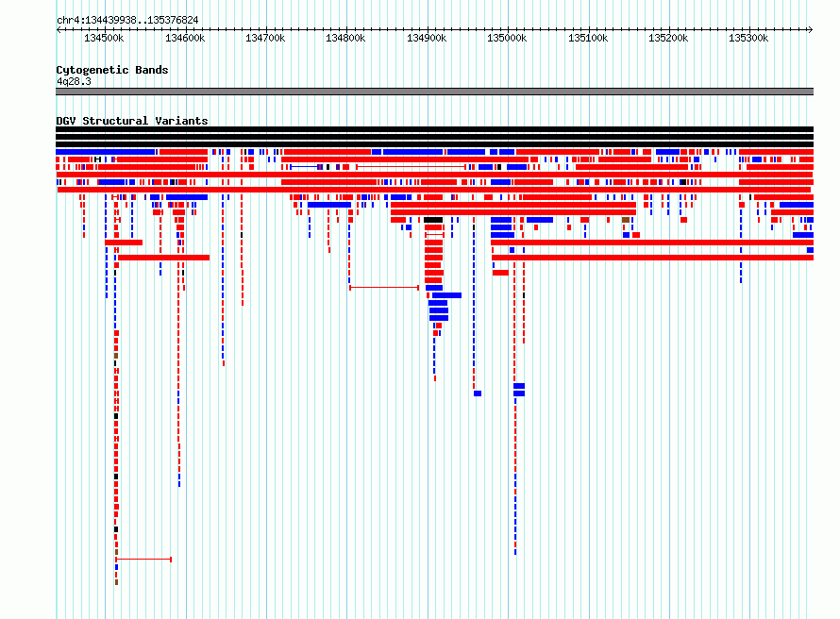Click the 135000k ruler tick label
This screenshot has height=619, width=840.
(x=507, y=38)
